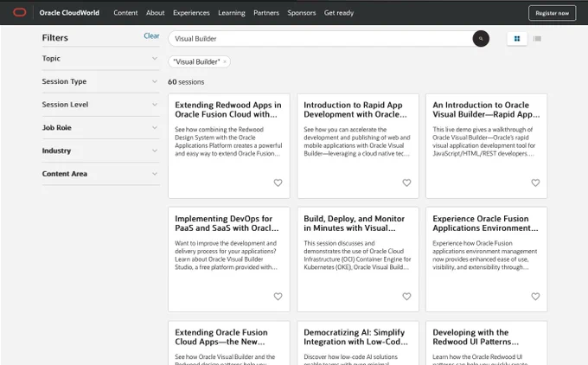Viewport: 588px width, 365px height.
Task: Run search with the magnifier button
Action: tap(481, 39)
